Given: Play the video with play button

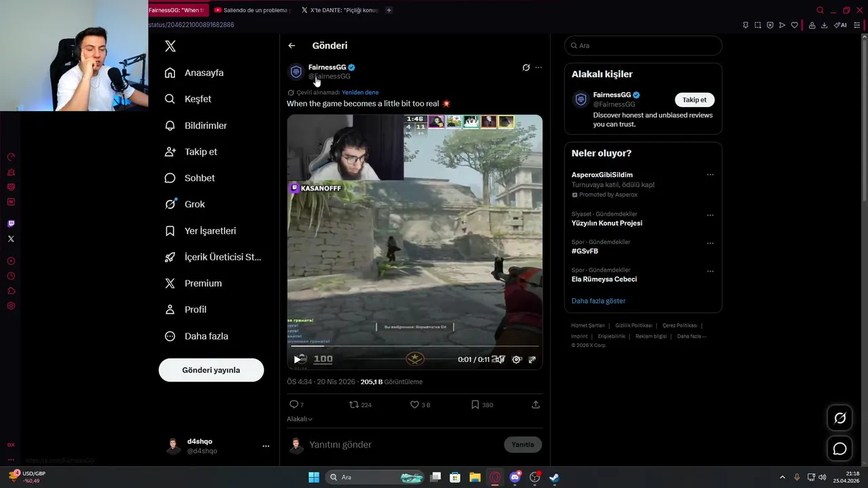Looking at the screenshot, I should pyautogui.click(x=297, y=360).
